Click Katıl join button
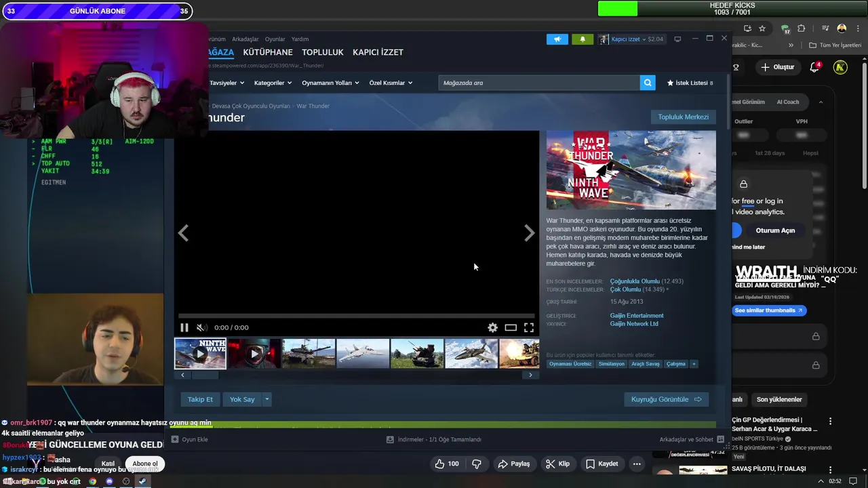Image resolution: width=868 pixels, height=488 pixels. [108, 464]
